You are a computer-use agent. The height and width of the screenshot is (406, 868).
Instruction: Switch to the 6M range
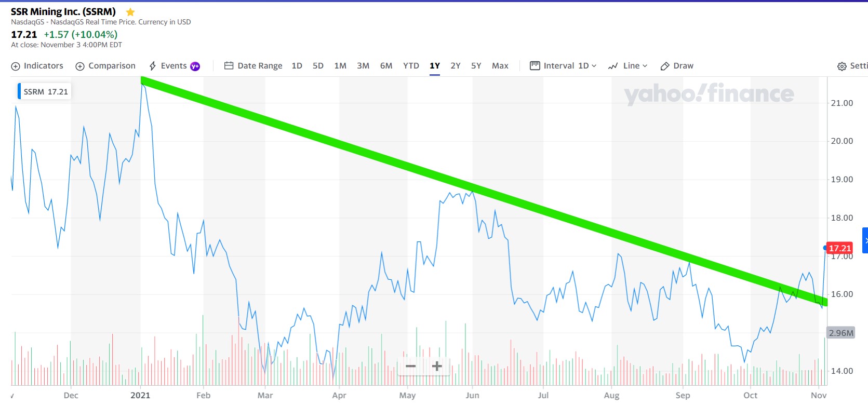pyautogui.click(x=386, y=66)
